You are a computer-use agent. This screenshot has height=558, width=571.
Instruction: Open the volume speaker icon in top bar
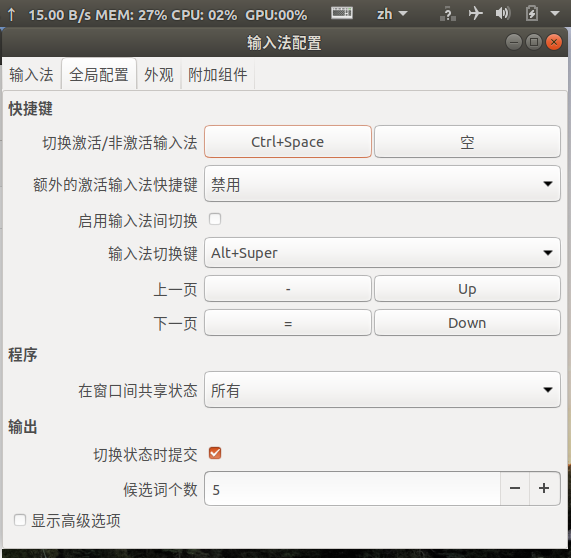pos(503,14)
